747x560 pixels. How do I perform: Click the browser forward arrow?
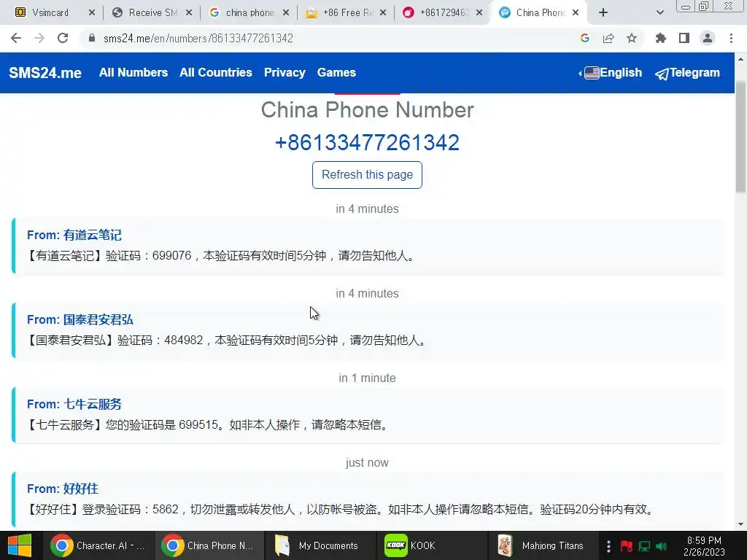[x=39, y=38]
